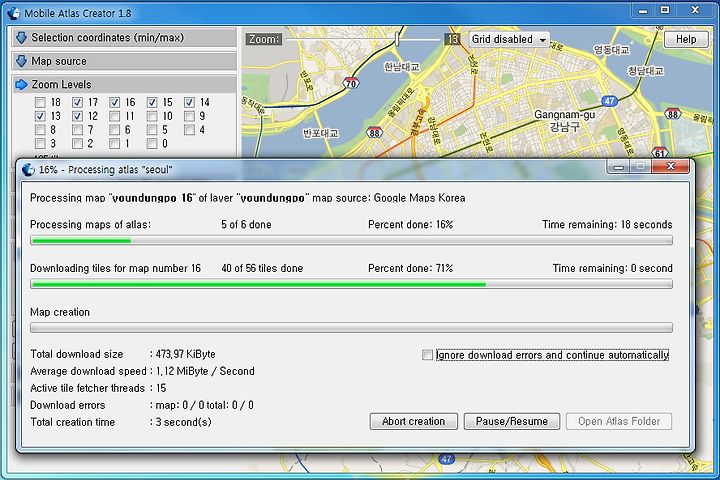This screenshot has height=480, width=720.
Task: Enable zoom level 10 checkbox
Action: tap(152, 116)
